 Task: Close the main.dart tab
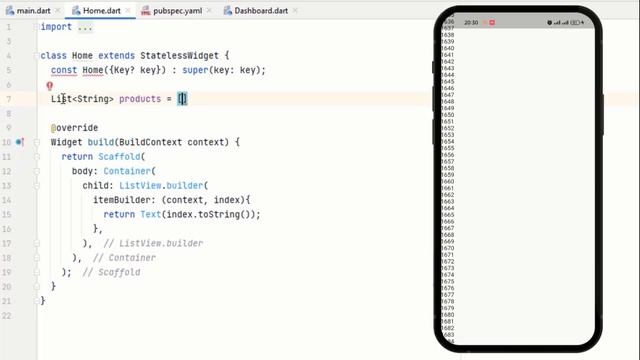click(x=58, y=11)
